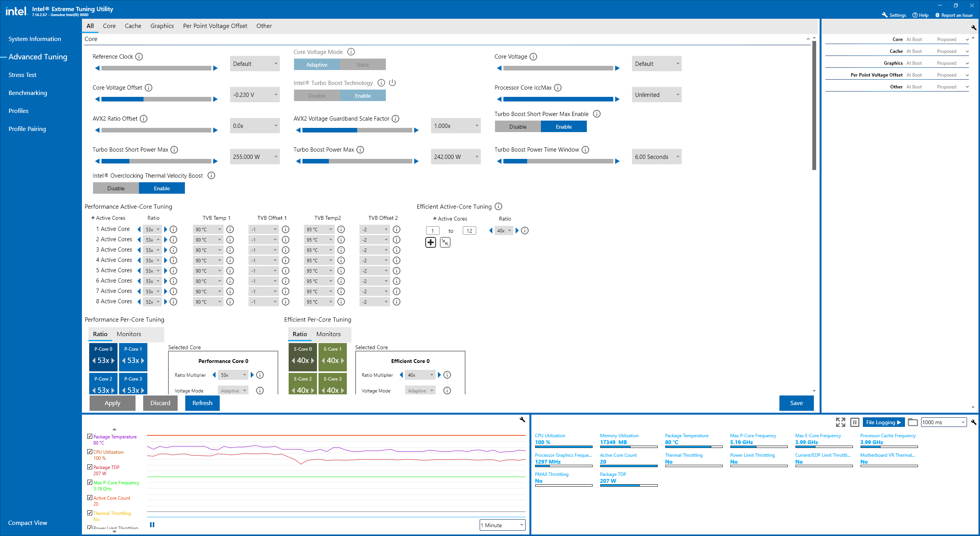This screenshot has width=980, height=536.
Task: Open Stress Test in sidebar
Action: (22, 75)
